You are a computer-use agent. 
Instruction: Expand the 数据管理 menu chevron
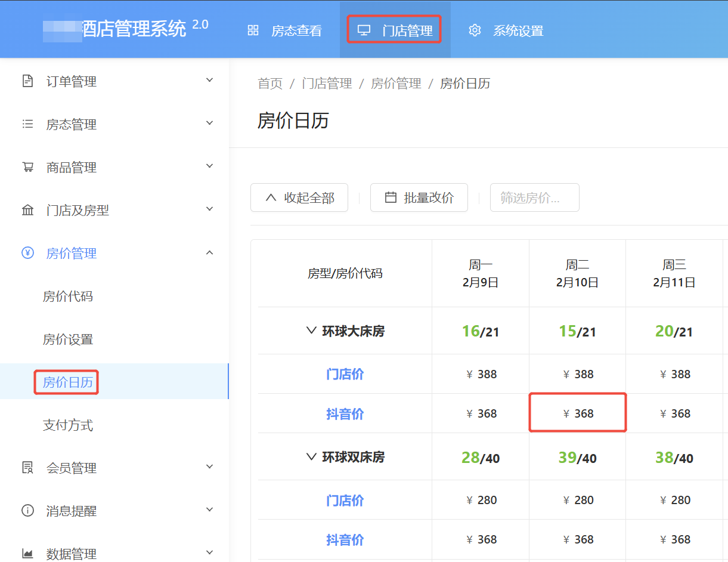[x=209, y=552]
